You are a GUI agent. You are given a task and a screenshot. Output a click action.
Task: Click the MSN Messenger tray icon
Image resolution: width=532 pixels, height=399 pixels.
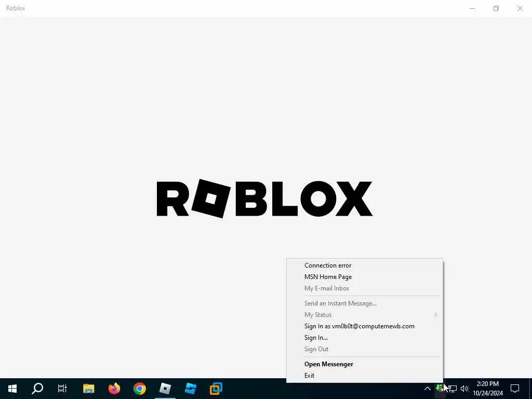[440, 389]
